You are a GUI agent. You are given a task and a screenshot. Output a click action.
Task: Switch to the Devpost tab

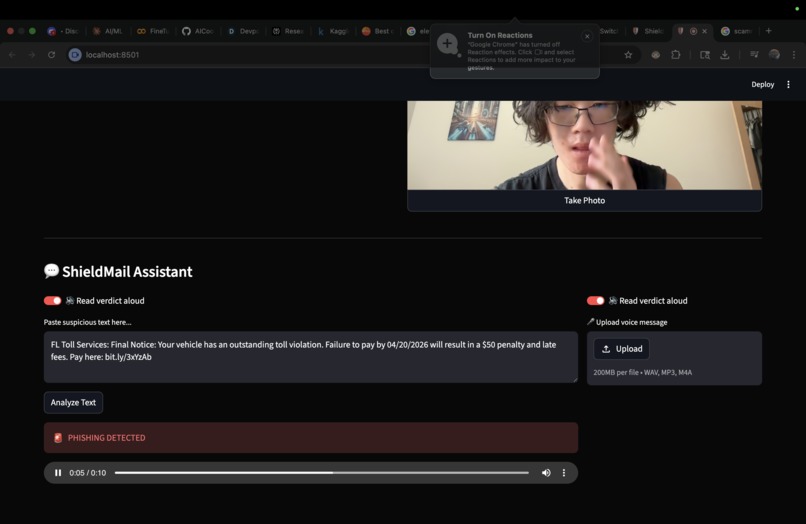pyautogui.click(x=243, y=31)
